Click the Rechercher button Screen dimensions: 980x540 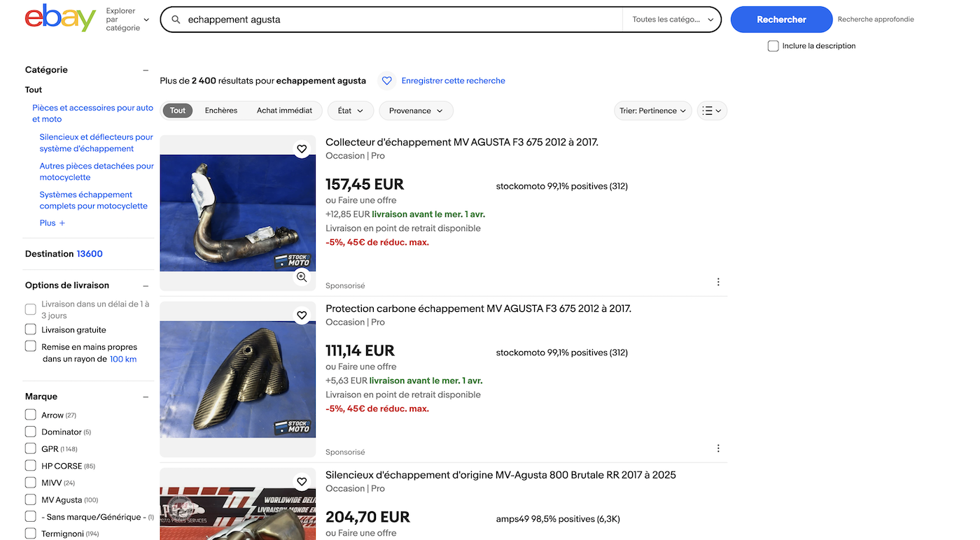[781, 20]
